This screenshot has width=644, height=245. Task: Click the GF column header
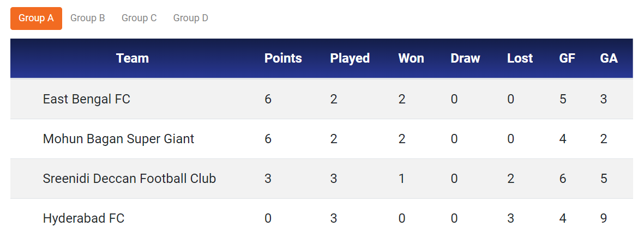tap(567, 58)
